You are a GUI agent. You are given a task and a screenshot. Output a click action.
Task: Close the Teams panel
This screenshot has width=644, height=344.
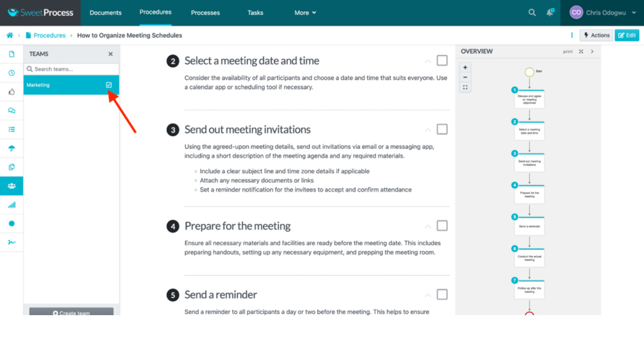[111, 54]
